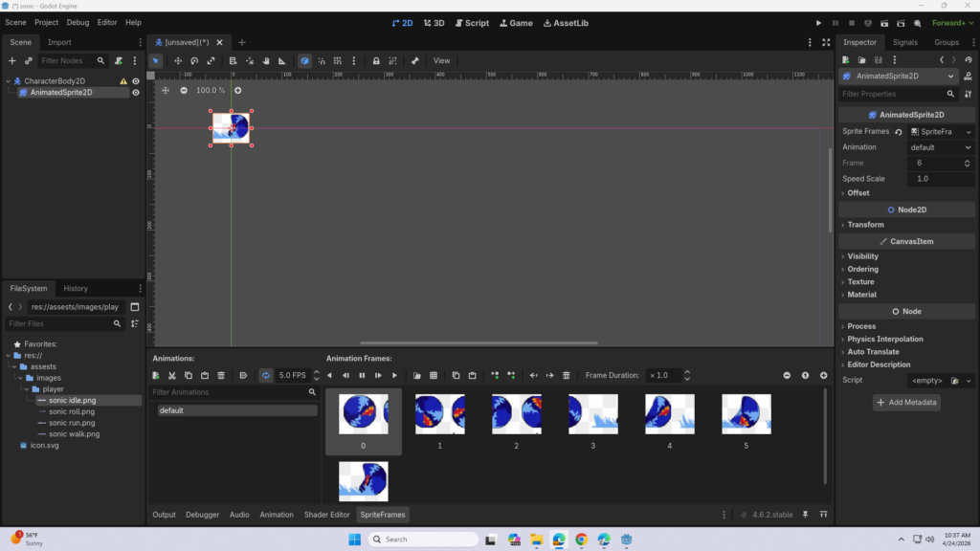Toggle smart snap in the viewport toolbar
This screenshot has height=551, width=980.
(x=322, y=60)
